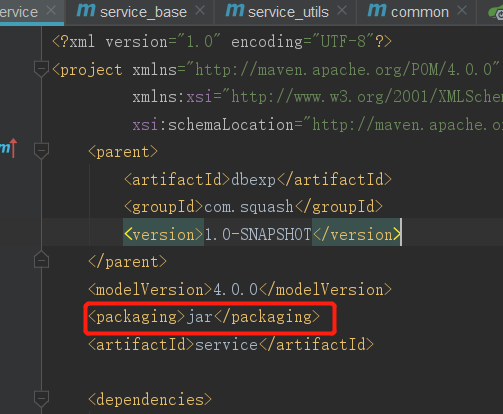Close the service_base tab
503x414 pixels.
pyautogui.click(x=200, y=11)
